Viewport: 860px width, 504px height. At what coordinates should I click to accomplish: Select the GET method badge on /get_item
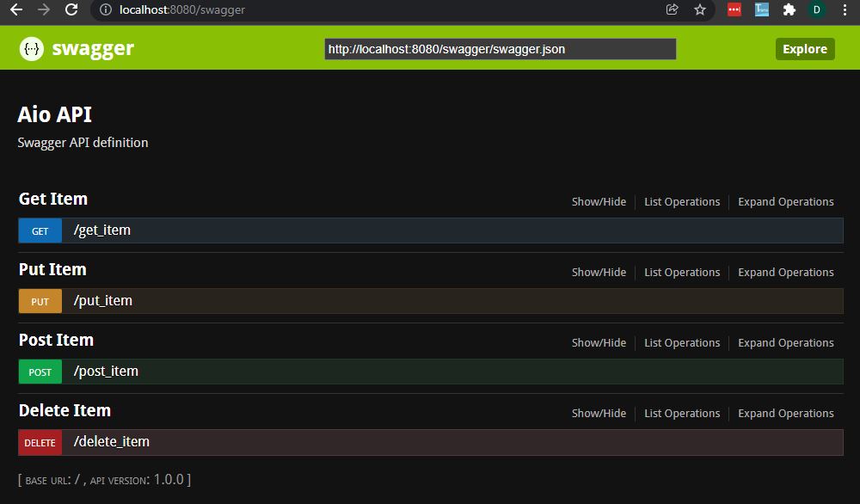[x=40, y=230]
